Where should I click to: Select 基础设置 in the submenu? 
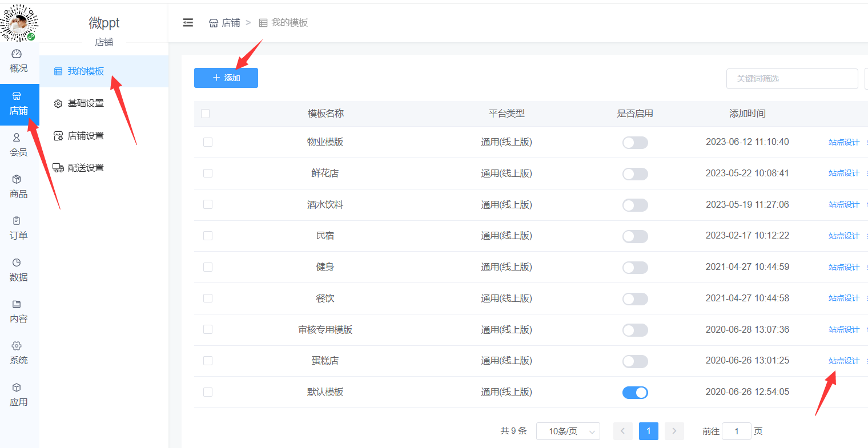coord(86,103)
